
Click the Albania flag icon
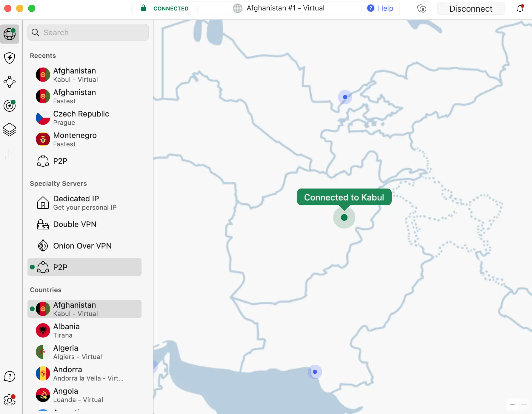point(43,331)
